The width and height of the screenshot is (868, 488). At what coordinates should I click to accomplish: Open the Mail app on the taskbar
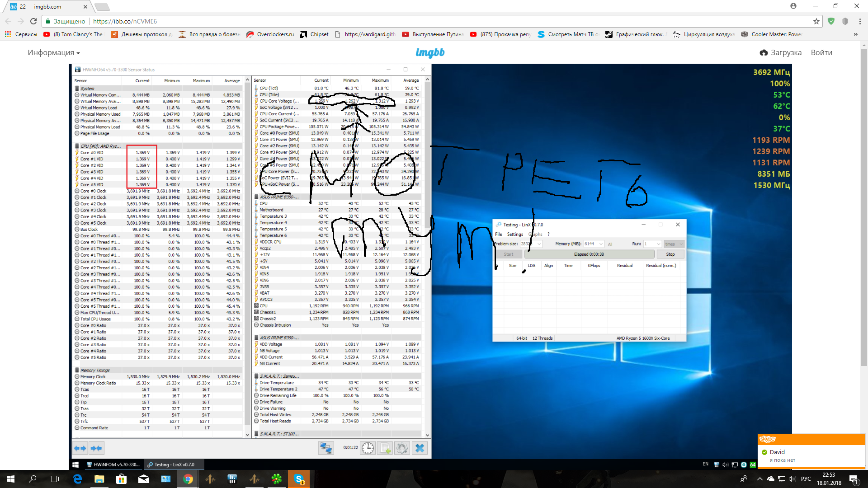(144, 479)
